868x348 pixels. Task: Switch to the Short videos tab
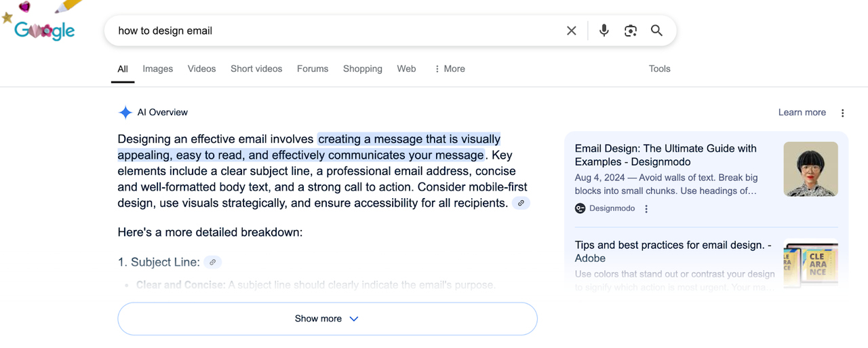256,69
